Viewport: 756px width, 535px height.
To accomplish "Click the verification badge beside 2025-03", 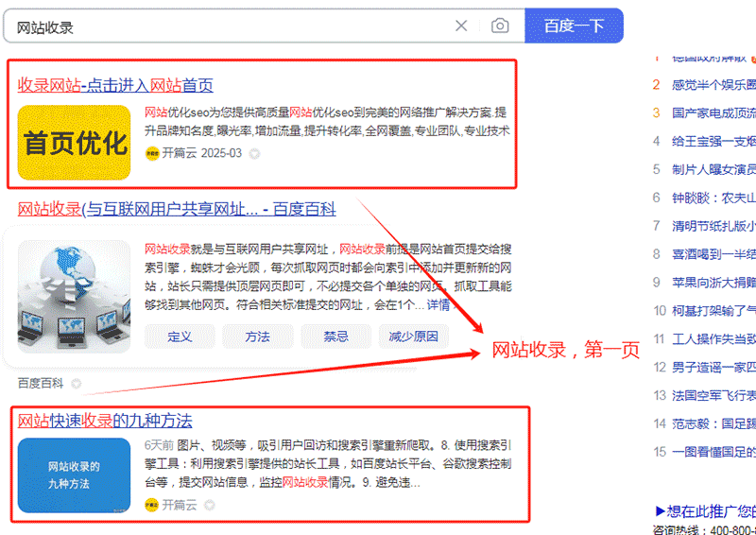I will click(254, 154).
